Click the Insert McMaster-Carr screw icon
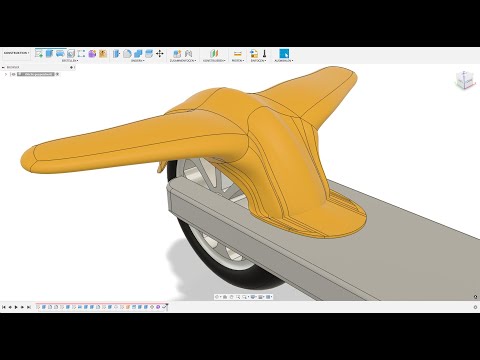480x360 pixels. (x=265, y=53)
